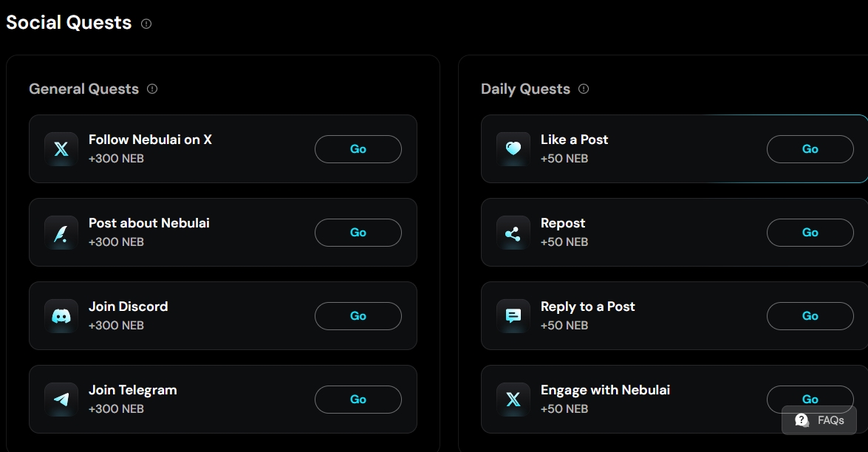Click the heart icon for Like a Post
Image resolution: width=868 pixels, height=452 pixels.
click(x=513, y=149)
